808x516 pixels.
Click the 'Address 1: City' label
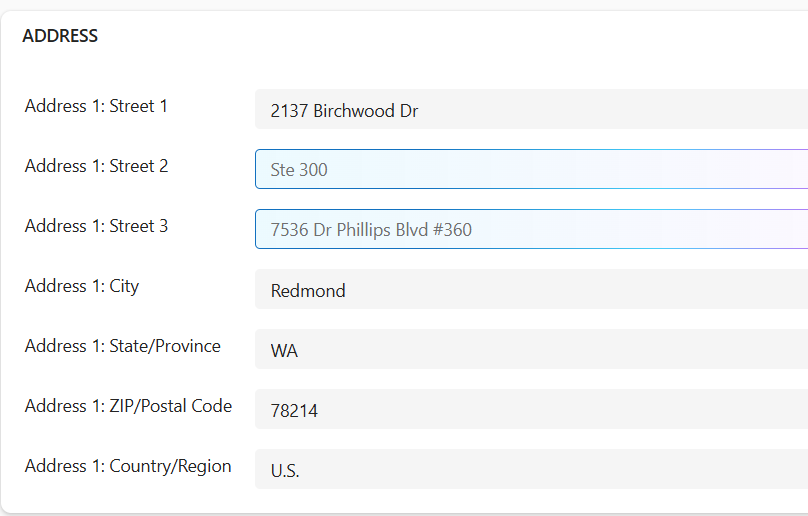coord(82,286)
